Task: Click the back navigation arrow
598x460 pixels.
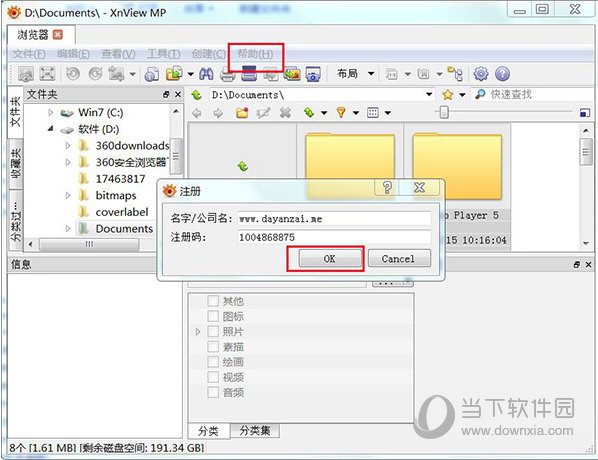Action: (196, 113)
